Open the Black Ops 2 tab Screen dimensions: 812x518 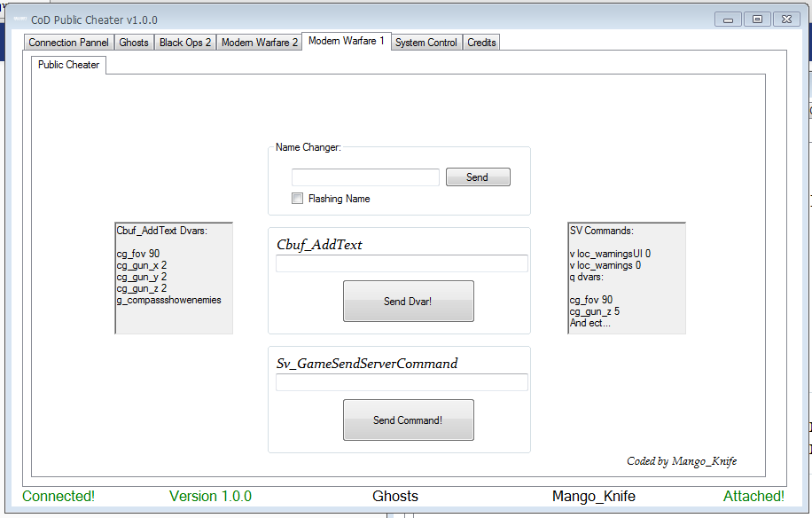[185, 43]
